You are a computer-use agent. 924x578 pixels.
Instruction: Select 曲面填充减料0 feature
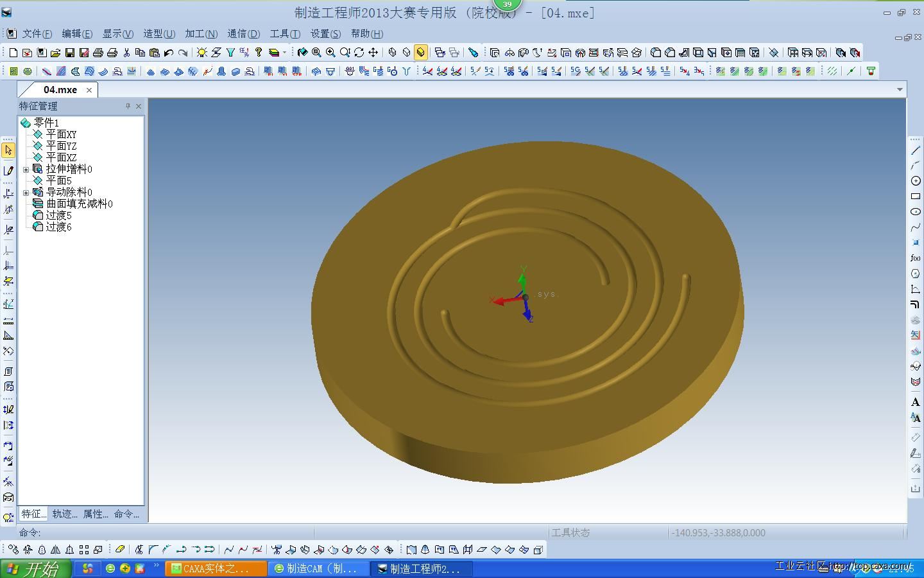79,204
